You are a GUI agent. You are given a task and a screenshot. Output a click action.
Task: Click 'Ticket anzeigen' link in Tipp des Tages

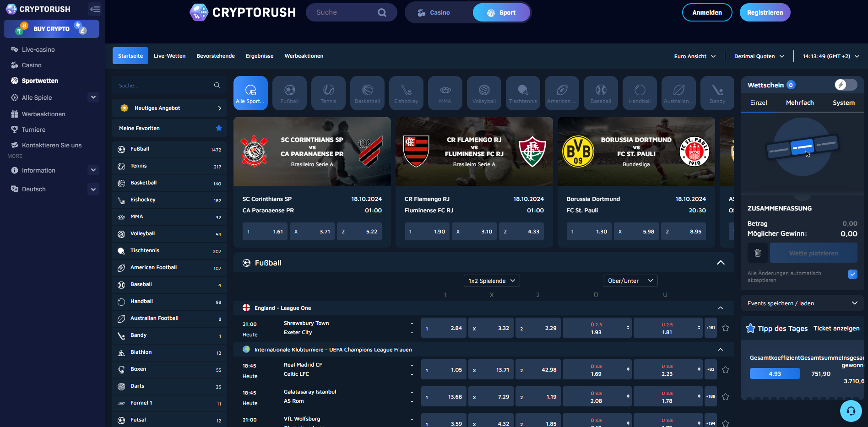(x=836, y=328)
